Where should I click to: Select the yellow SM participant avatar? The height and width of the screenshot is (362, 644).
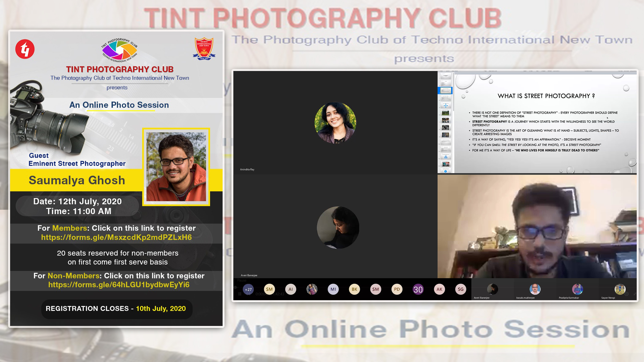tap(269, 289)
